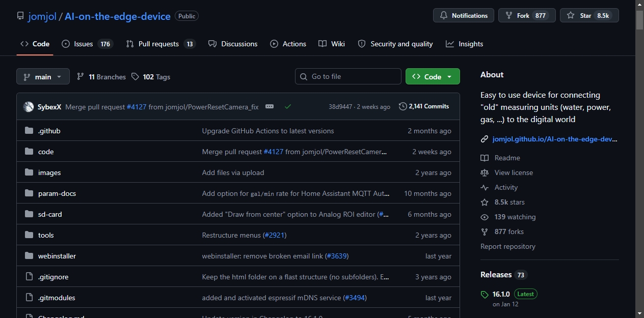The width and height of the screenshot is (644, 318).
Task: Open issue #3639 link in webinstaller row
Action: (x=336, y=256)
